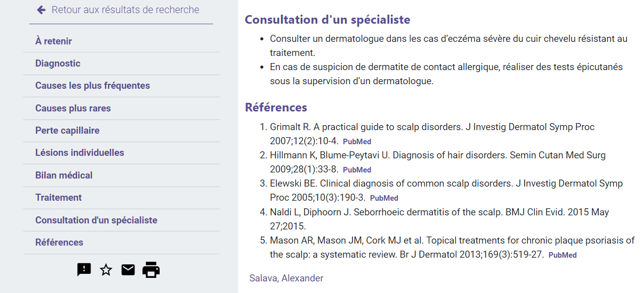644x293 pixels.
Task: Select Références in sidebar menu
Action: pos(121,243)
